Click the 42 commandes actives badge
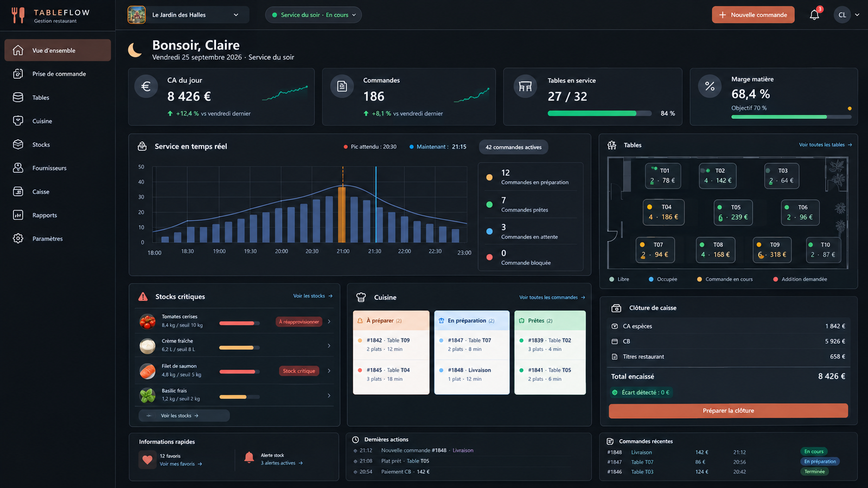 click(x=513, y=147)
